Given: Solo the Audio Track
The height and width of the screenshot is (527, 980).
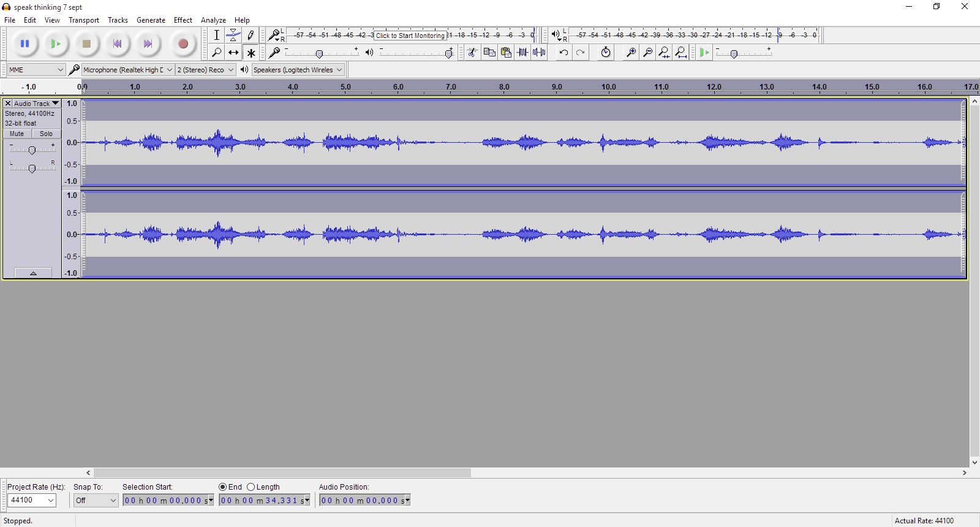Looking at the screenshot, I should [47, 134].
